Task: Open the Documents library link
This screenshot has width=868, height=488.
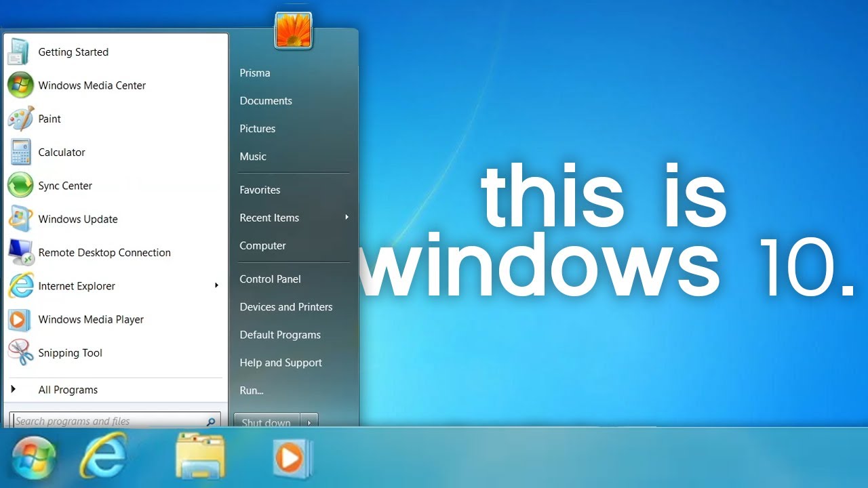Action: (265, 101)
